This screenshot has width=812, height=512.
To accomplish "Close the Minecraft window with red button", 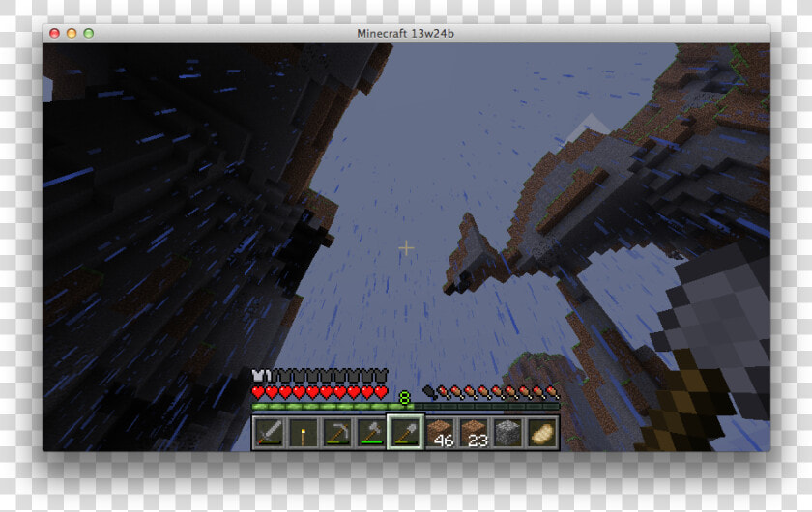I will (x=54, y=33).
